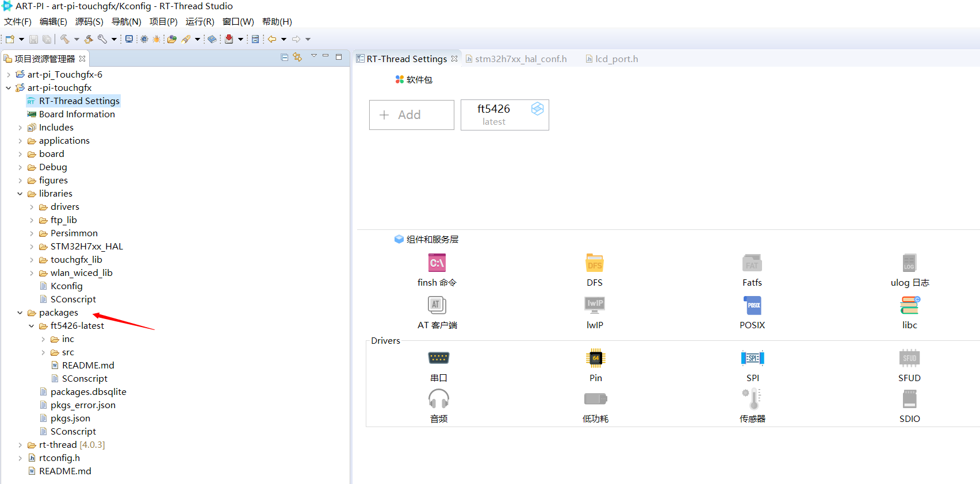This screenshot has height=484, width=980.
Task: Open the Back navigation history dropdown
Action: click(284, 39)
